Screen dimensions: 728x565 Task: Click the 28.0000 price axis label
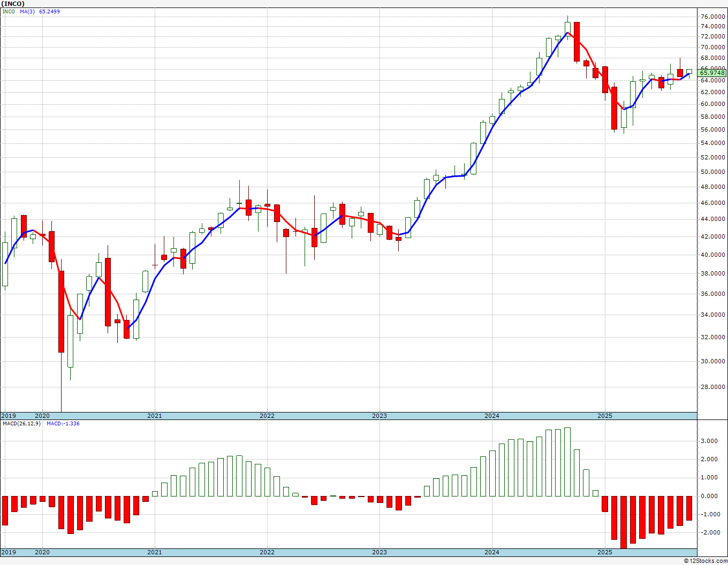point(713,387)
